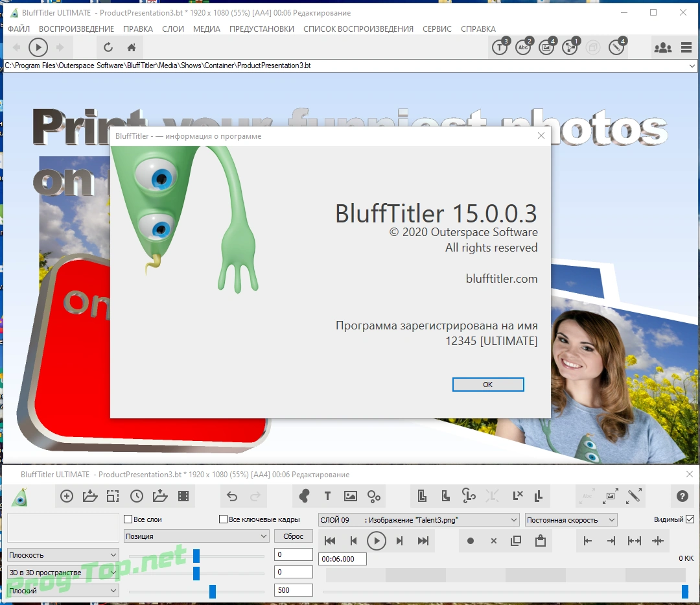
Task: Click timeline play button
Action: pos(377,541)
